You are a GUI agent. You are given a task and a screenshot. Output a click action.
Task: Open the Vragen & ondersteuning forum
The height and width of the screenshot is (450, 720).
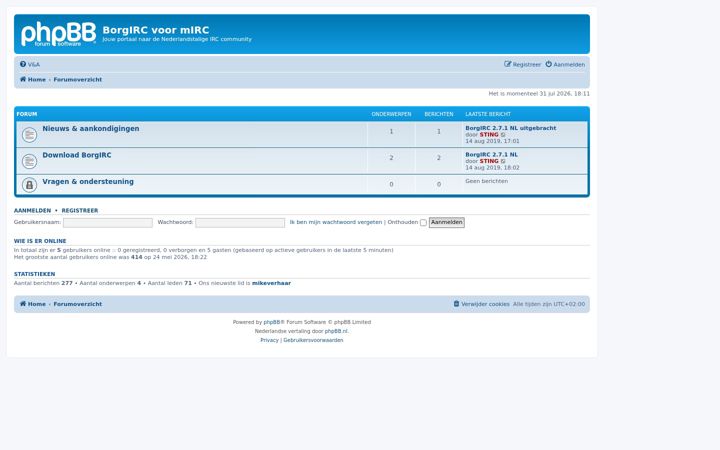tap(88, 181)
